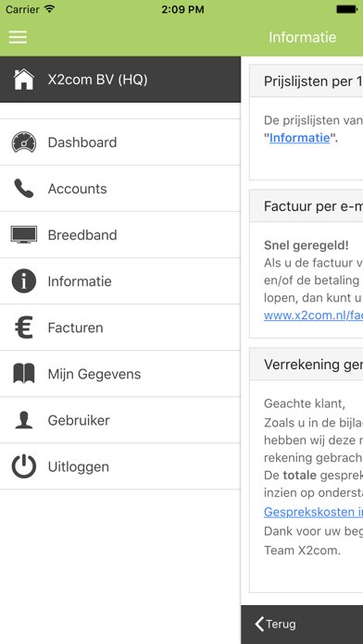
Task: Open the www.x2com.nl link
Action: [x=313, y=316]
